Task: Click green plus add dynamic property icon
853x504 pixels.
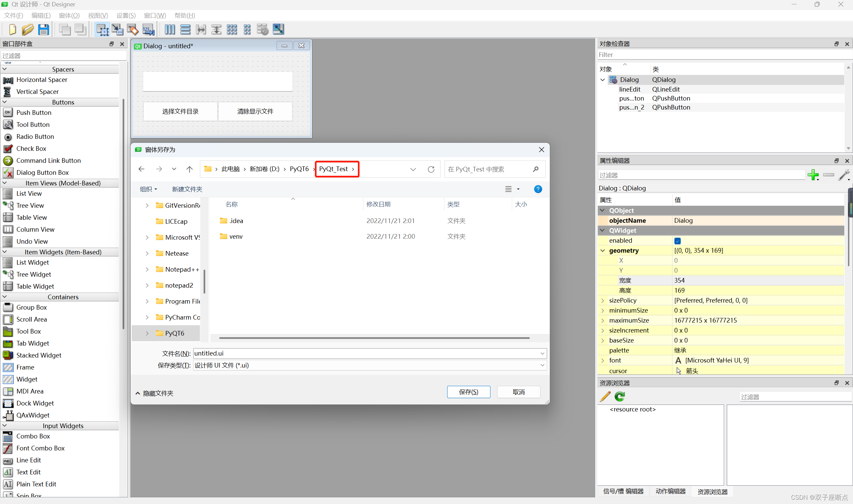Action: coord(813,175)
